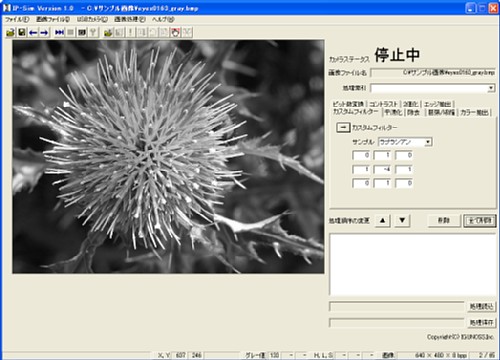
Task: Click the 処理読込 load button
Action: 481,306
